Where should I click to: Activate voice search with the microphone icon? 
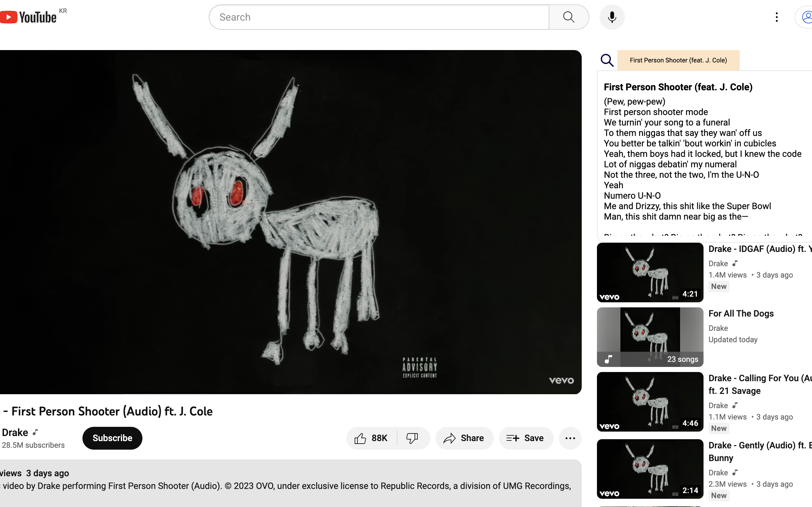coord(611,17)
